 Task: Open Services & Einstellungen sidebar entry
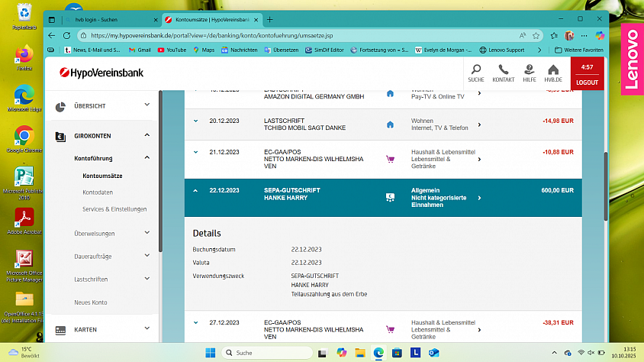(114, 209)
